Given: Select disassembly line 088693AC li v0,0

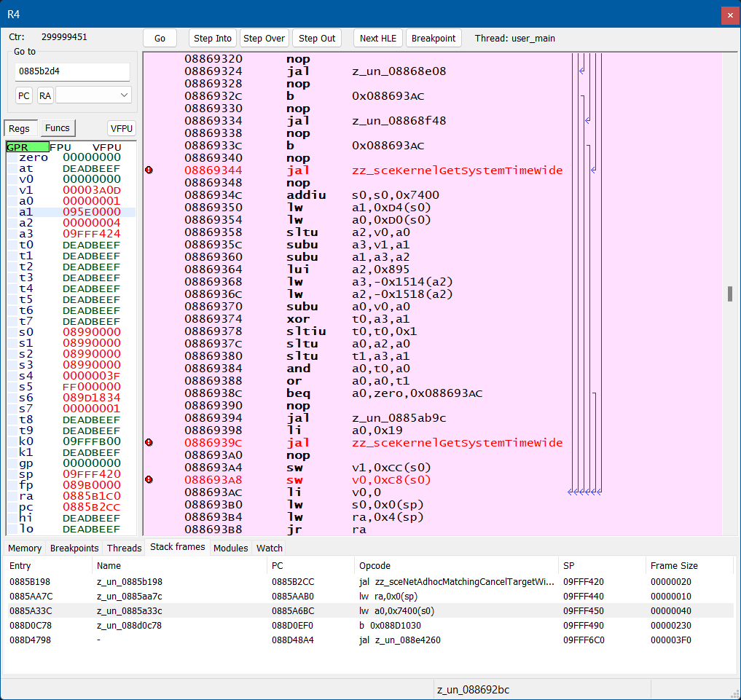Looking at the screenshot, I should [432, 492].
